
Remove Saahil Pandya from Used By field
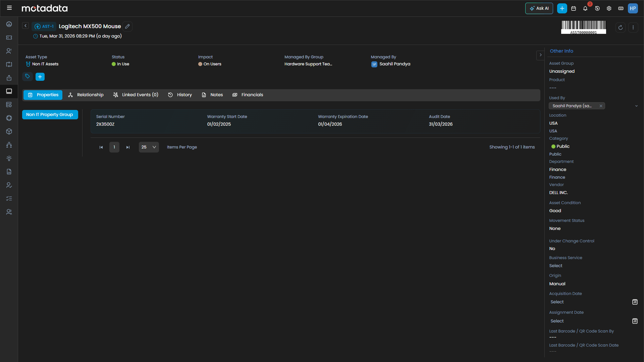point(601,106)
